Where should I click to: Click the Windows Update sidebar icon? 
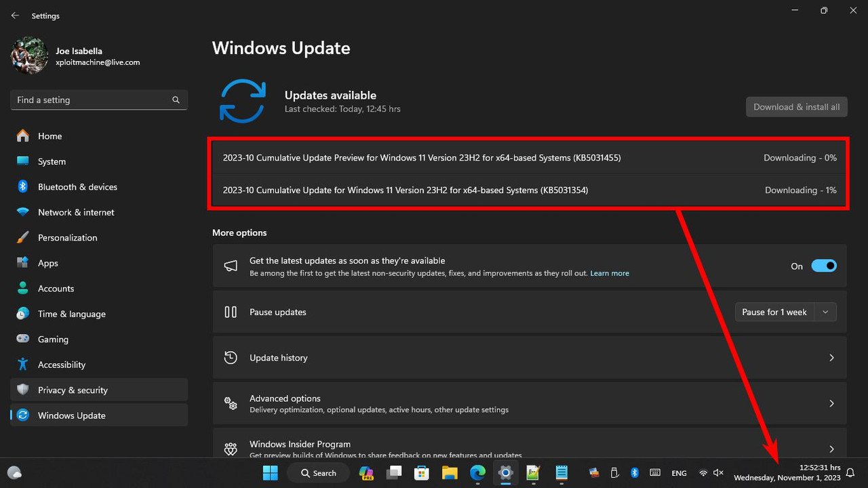(x=23, y=415)
